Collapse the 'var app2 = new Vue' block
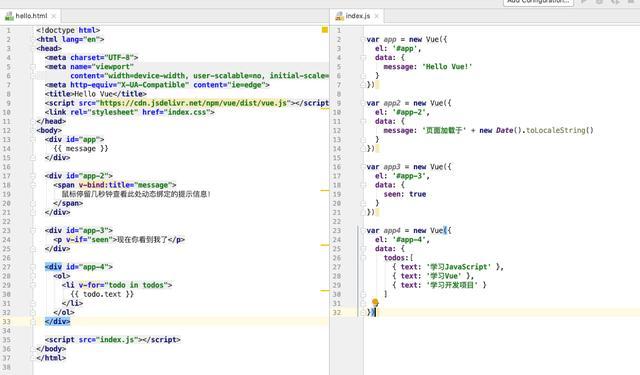640x375 pixels. (363, 103)
